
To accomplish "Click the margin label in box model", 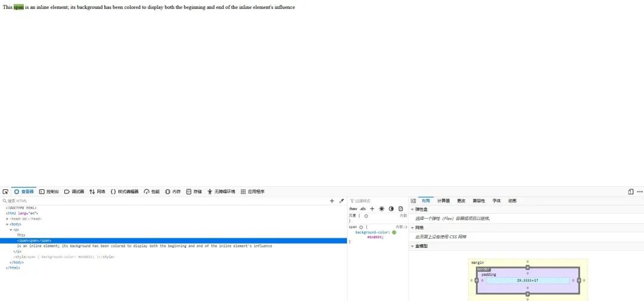I will [x=478, y=262].
